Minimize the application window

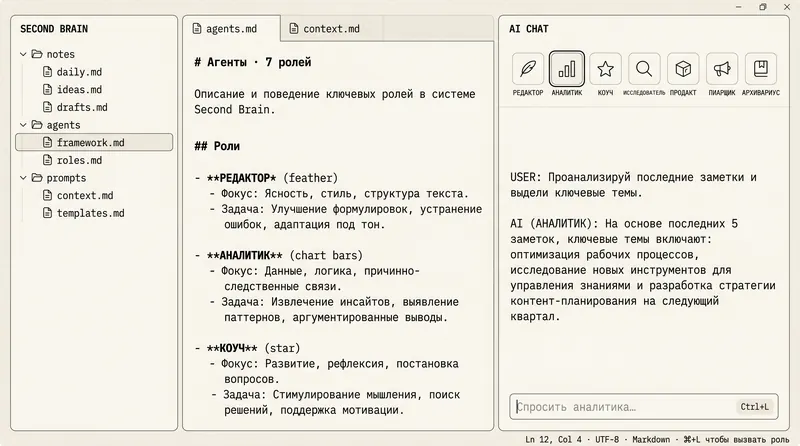738,7
